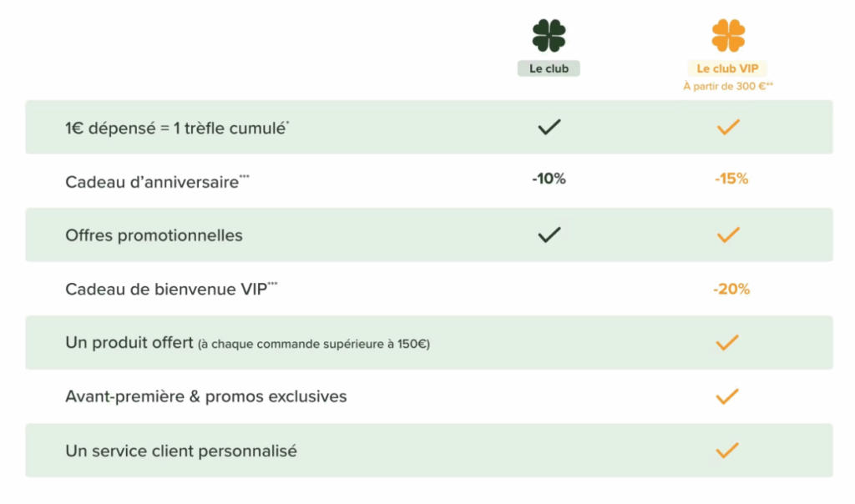Click the orange VIP clover icon
This screenshot has height=504, width=855.
[728, 35]
